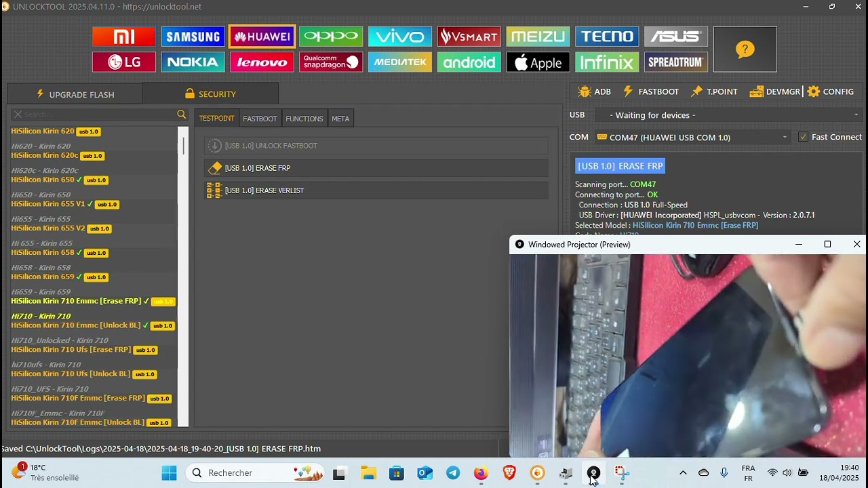868x488 pixels.
Task: Click [USB 1.0] ERASE FRP button
Action: pyautogui.click(x=376, y=168)
